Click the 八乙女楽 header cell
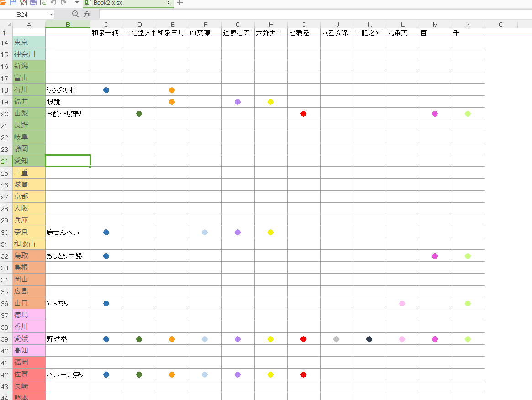532x400 pixels. pyautogui.click(x=337, y=32)
